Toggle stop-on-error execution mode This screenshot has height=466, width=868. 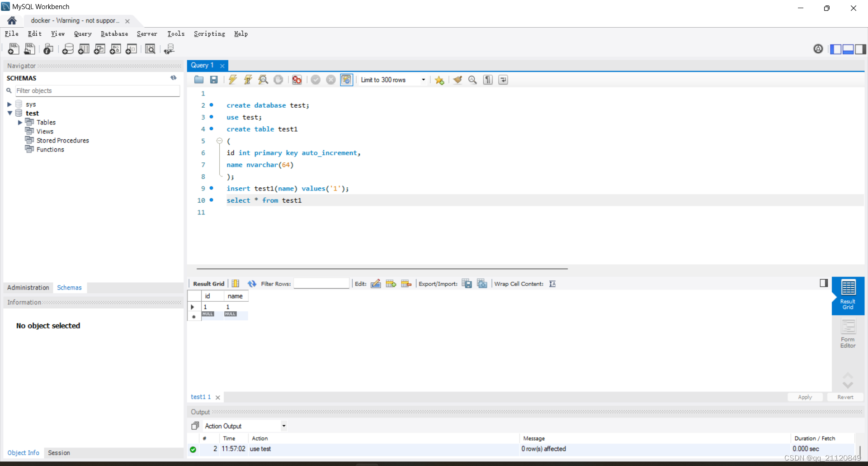(297, 80)
